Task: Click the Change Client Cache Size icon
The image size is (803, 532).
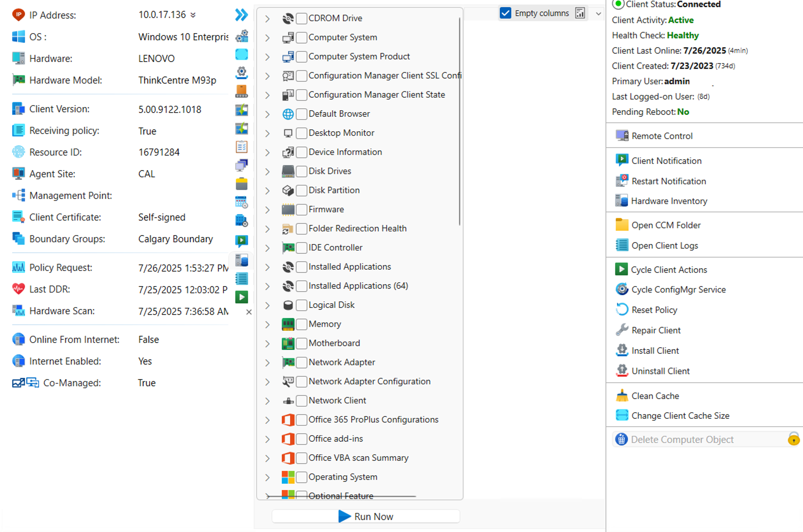Action: [622, 415]
